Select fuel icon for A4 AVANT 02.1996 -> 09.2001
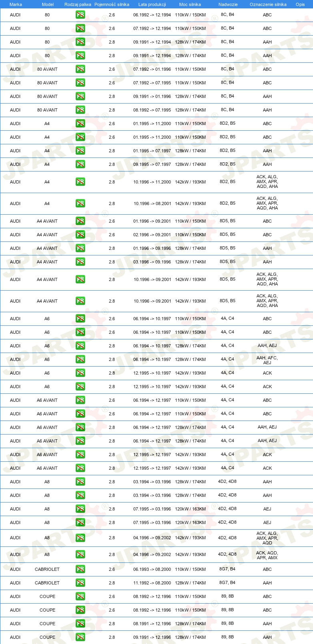313x644 pixels. tap(80, 235)
